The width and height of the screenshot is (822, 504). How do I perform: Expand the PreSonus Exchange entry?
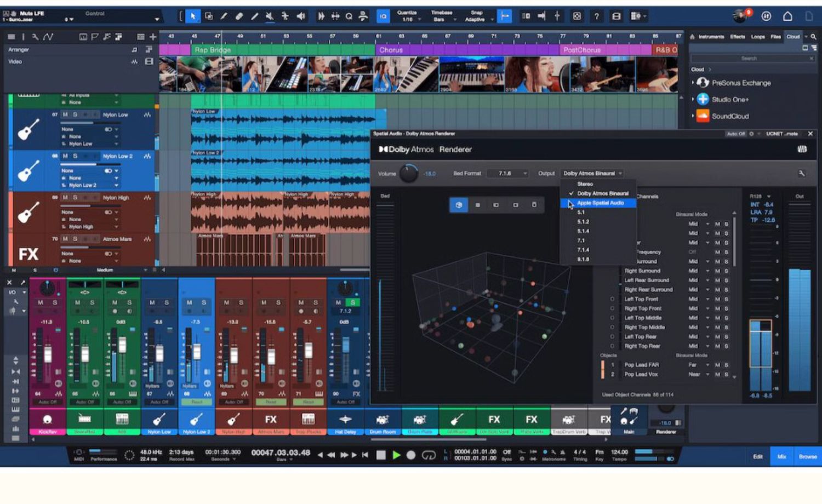point(693,83)
